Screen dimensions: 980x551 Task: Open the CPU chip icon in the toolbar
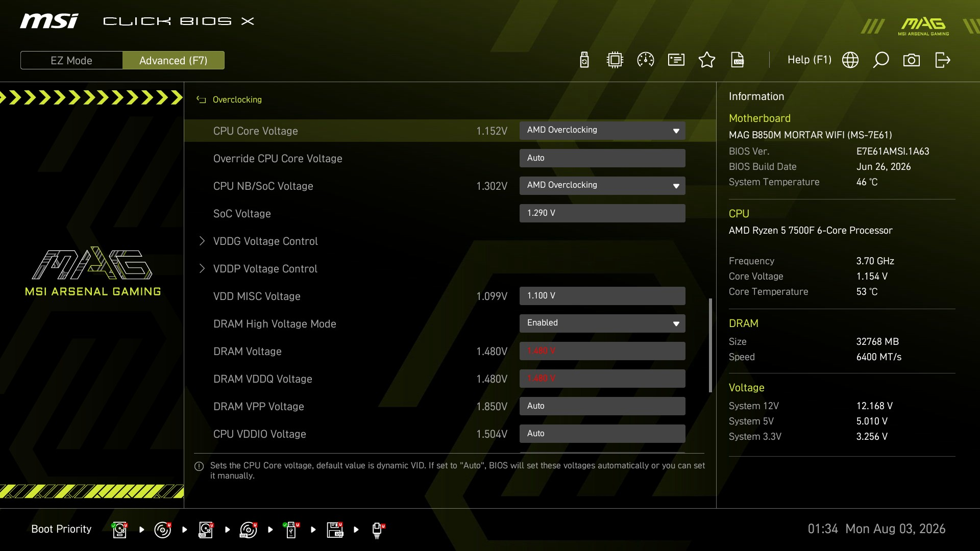[x=615, y=60]
